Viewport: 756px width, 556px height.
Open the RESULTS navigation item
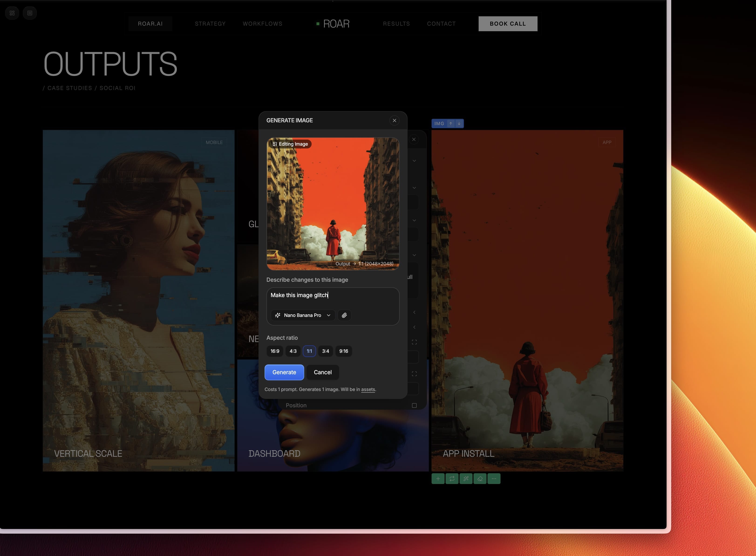tap(396, 24)
